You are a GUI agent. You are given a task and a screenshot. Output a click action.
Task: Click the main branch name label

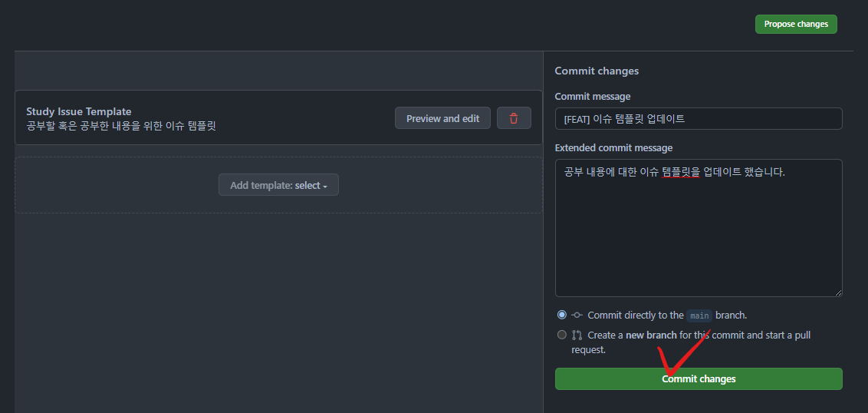click(699, 316)
